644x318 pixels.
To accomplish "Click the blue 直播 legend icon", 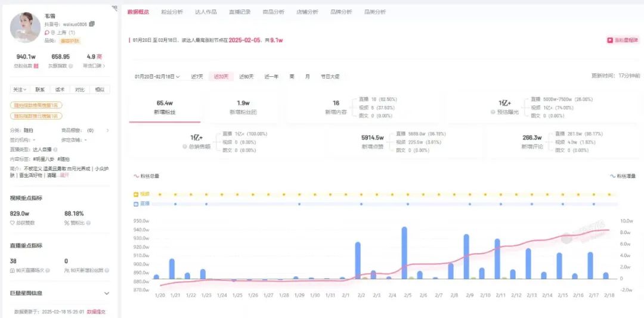I will tap(136, 204).
